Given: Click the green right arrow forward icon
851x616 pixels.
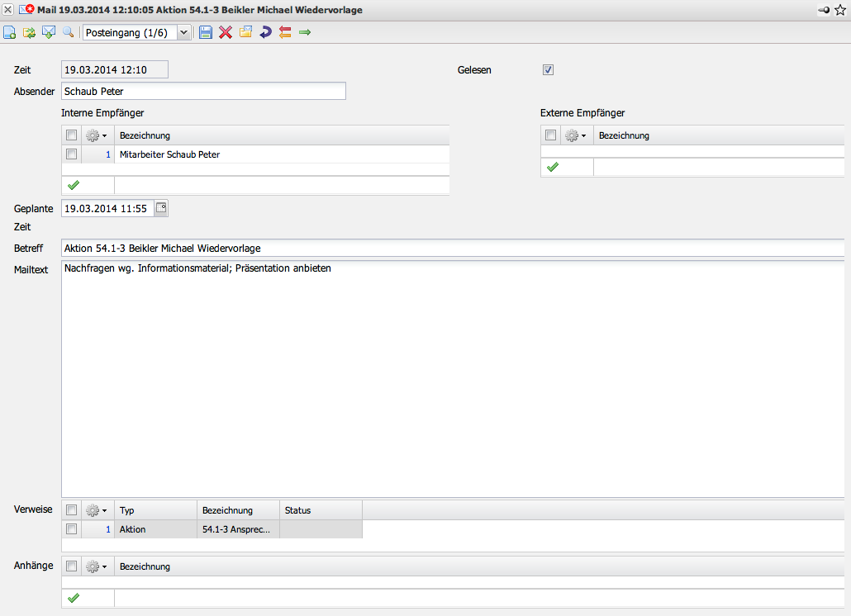Looking at the screenshot, I should pos(305,32).
